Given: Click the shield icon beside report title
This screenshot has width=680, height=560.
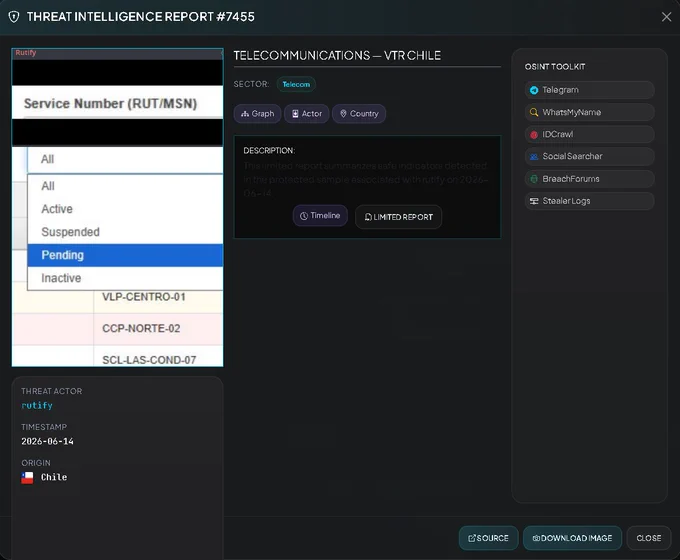Looking at the screenshot, I should (x=14, y=17).
